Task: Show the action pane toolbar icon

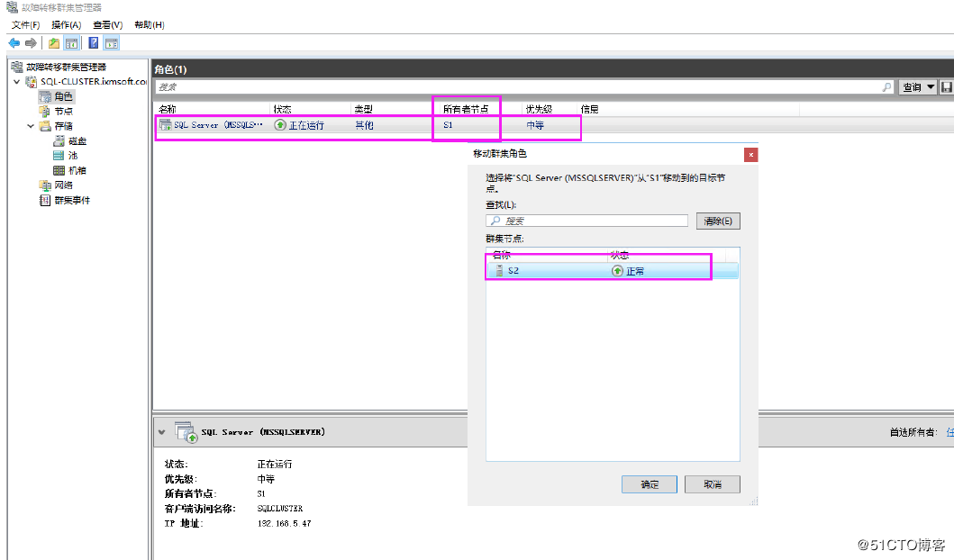Action: point(110,41)
